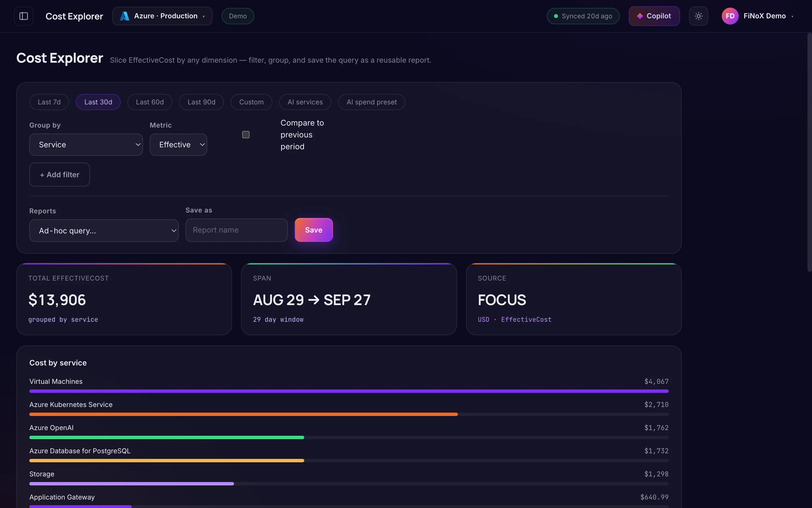Image resolution: width=812 pixels, height=508 pixels.
Task: Click the FD user avatar
Action: pos(730,16)
